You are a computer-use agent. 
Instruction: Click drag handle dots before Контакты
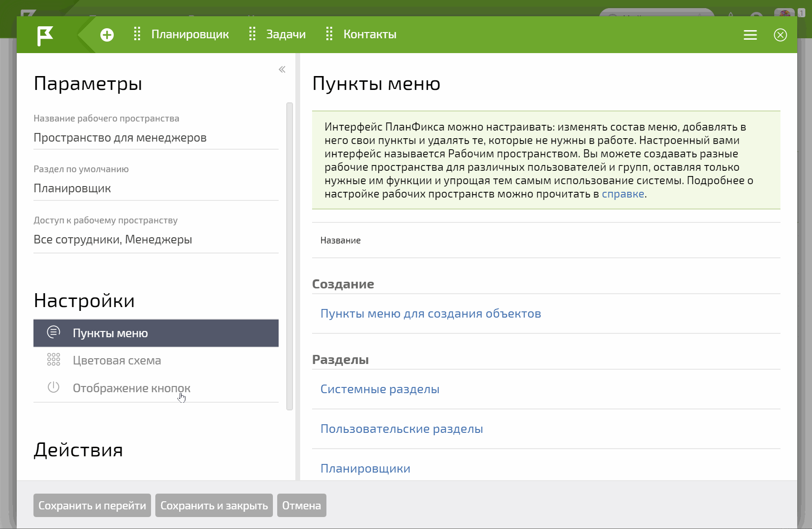(329, 34)
